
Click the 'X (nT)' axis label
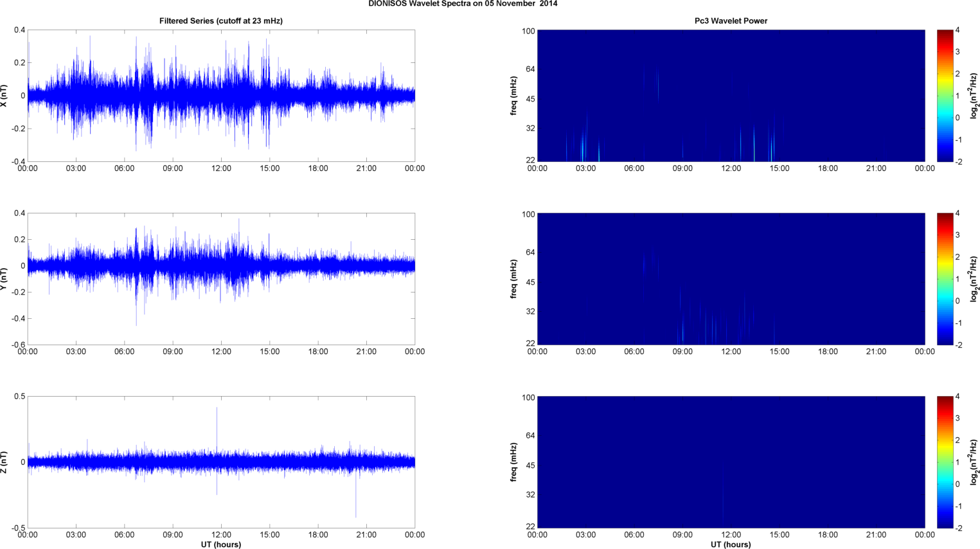pos(4,96)
